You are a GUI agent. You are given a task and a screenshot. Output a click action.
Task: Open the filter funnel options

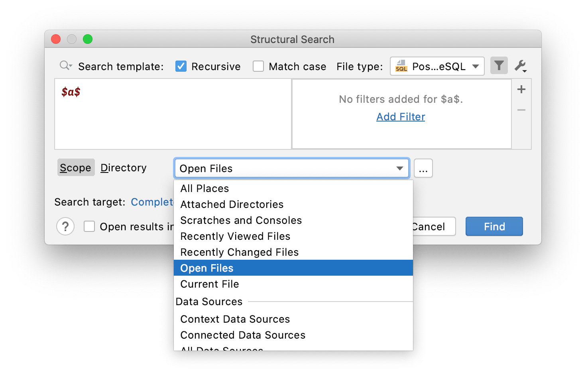point(499,66)
